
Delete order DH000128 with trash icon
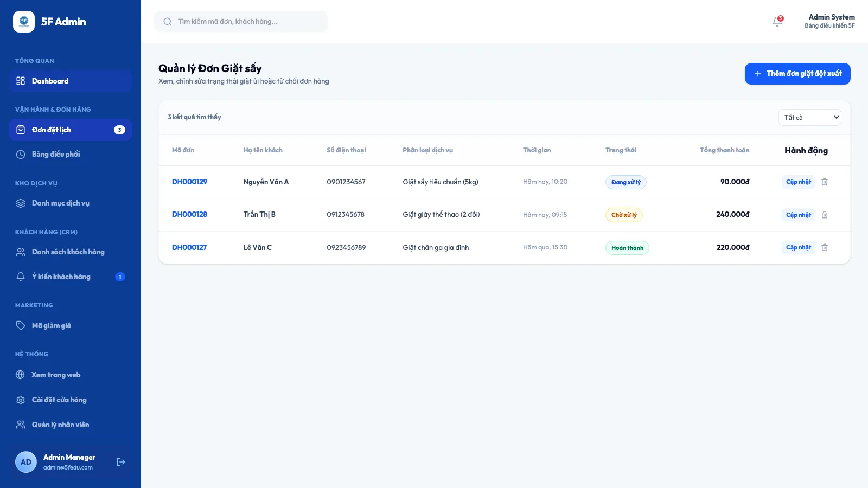coord(825,215)
